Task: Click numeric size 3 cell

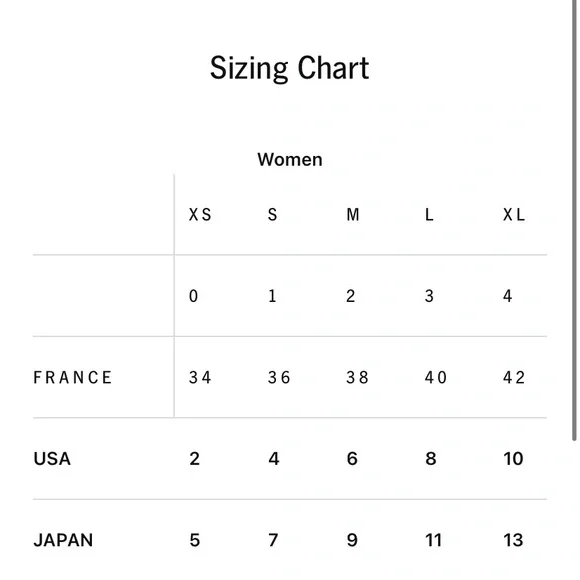Action: coord(429,296)
